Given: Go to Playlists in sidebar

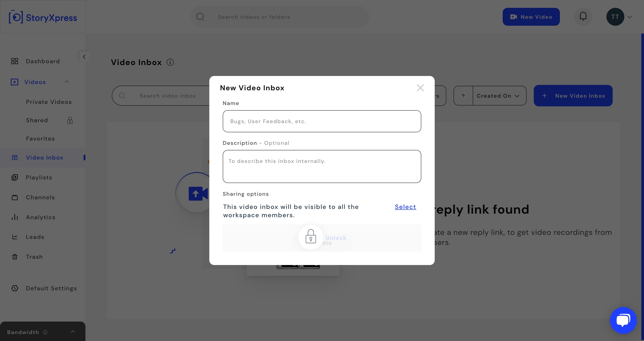Looking at the screenshot, I should coord(39,177).
